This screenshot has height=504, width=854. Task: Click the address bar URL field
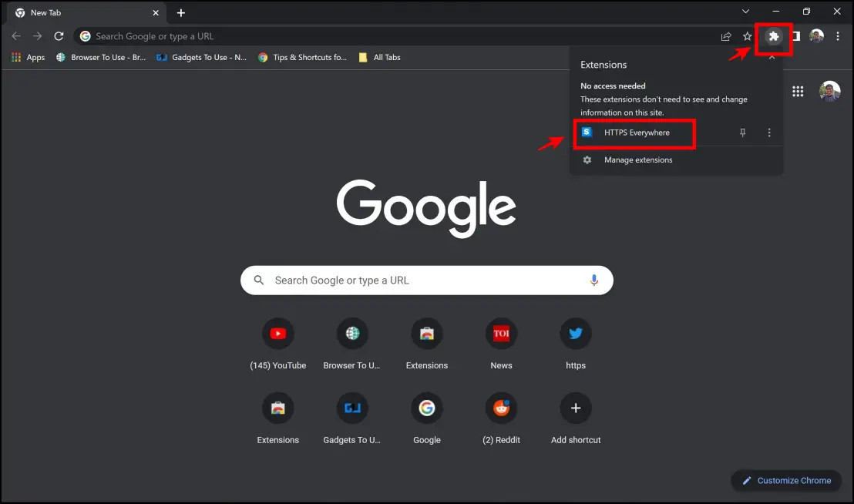tap(403, 36)
